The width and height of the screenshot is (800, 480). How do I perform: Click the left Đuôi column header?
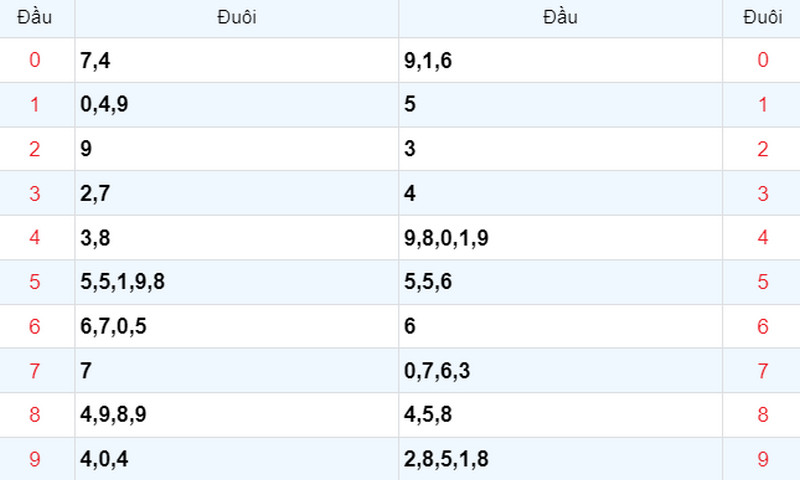tap(237, 18)
